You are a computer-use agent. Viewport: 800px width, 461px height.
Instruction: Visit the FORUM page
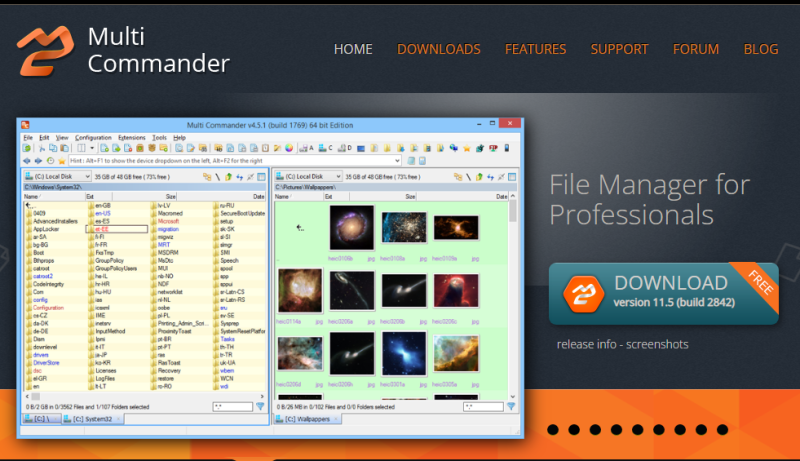tap(696, 49)
